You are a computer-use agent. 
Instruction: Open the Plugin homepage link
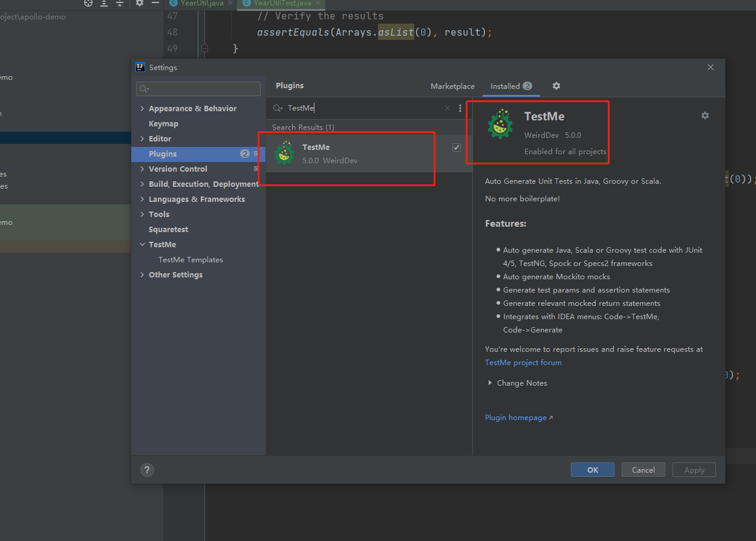pyautogui.click(x=519, y=418)
